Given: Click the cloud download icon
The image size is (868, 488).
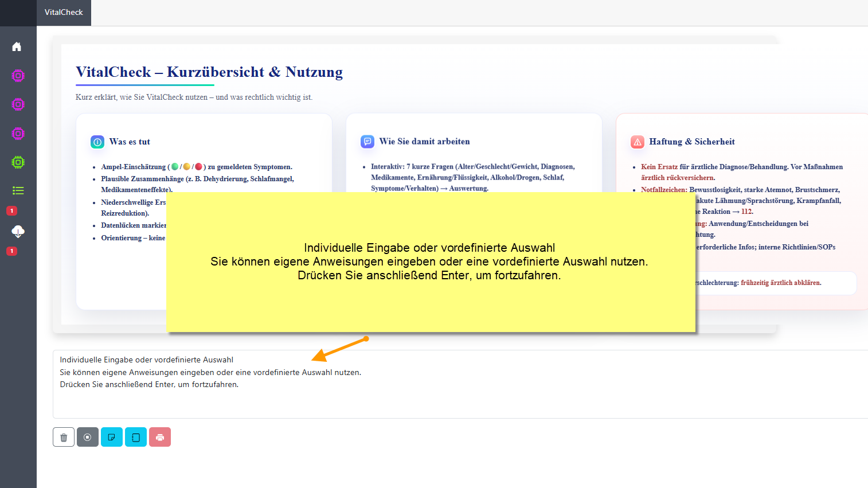Looking at the screenshot, I should tap(18, 231).
